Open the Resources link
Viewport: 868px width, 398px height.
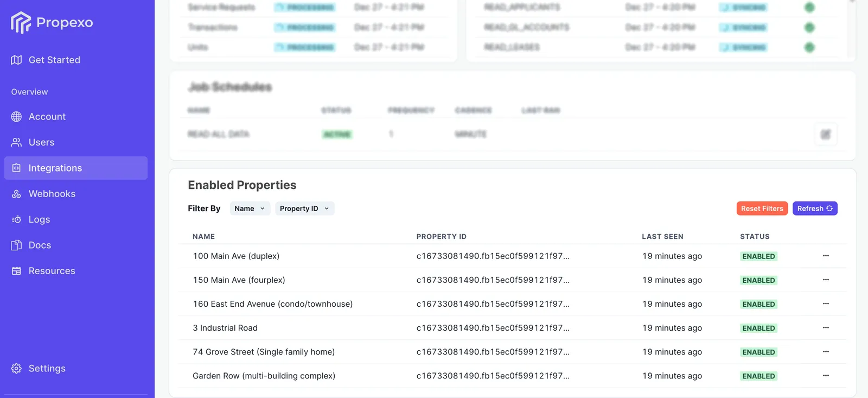[52, 271]
